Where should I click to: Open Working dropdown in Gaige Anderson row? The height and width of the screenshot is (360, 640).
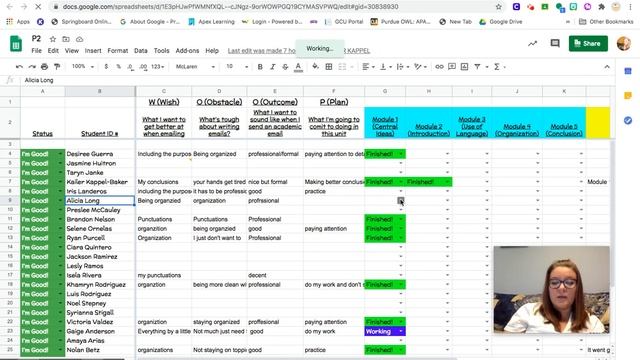coord(401,331)
